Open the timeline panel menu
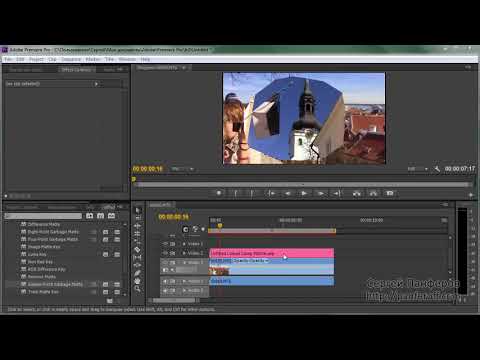480x360 pixels. (x=445, y=205)
